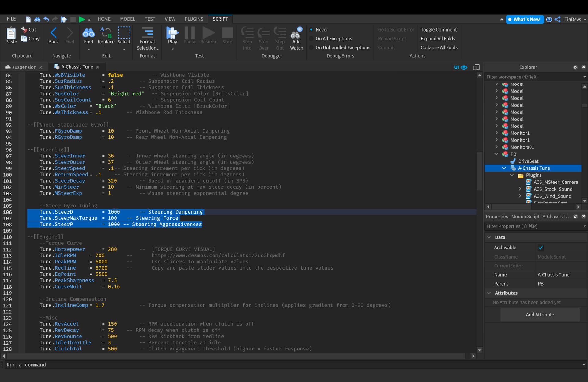The width and height of the screenshot is (588, 382).
Task: Collapse the Attributes section
Action: [489, 293]
